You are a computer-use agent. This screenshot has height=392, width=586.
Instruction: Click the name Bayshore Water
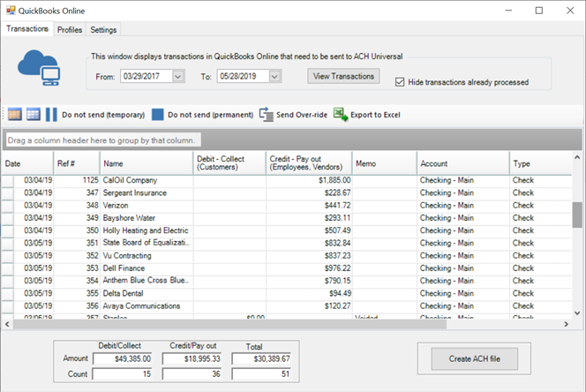coord(129,218)
